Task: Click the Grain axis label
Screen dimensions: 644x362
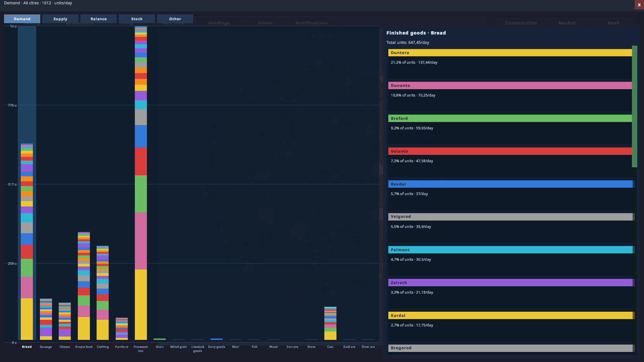Action: point(160,347)
